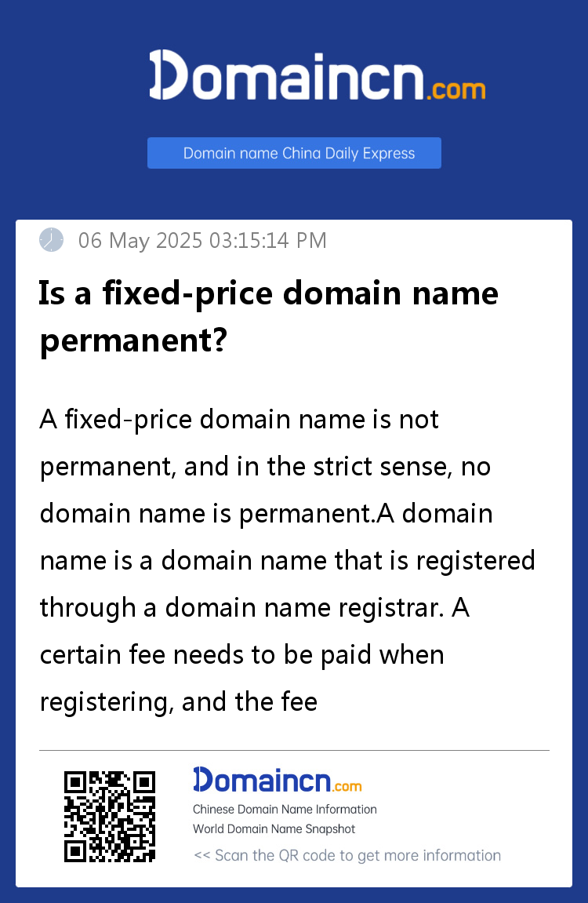Viewport: 588px width, 903px height.
Task: Click the horizontal divider above the footer
Action: [294, 750]
